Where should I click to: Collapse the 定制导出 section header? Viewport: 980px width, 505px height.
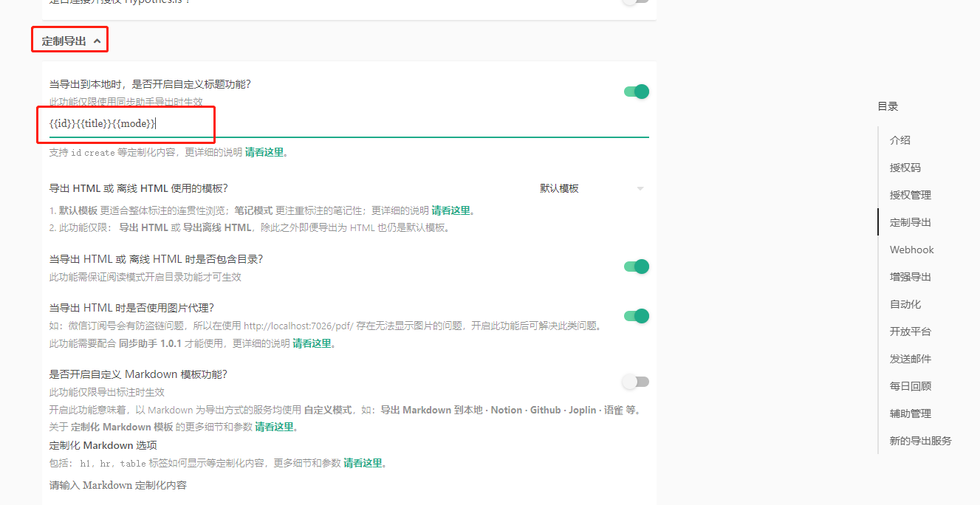click(71, 41)
